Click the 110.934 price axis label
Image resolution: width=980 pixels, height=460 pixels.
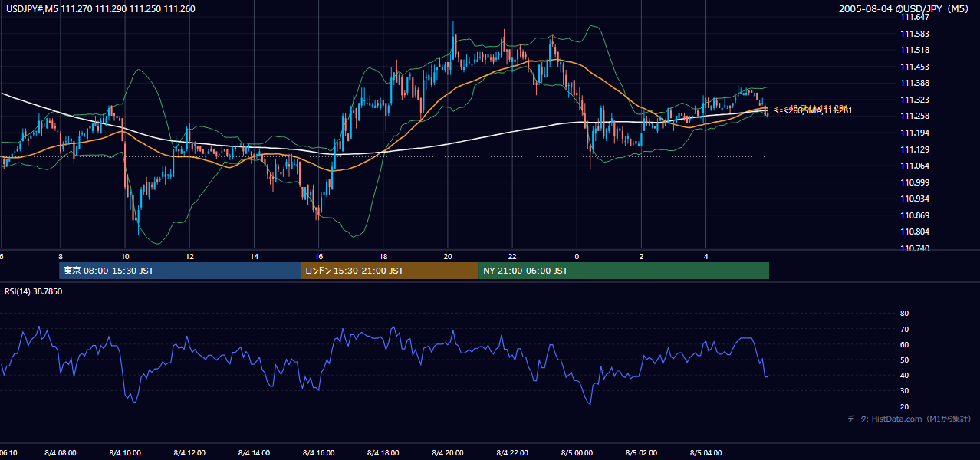(914, 199)
